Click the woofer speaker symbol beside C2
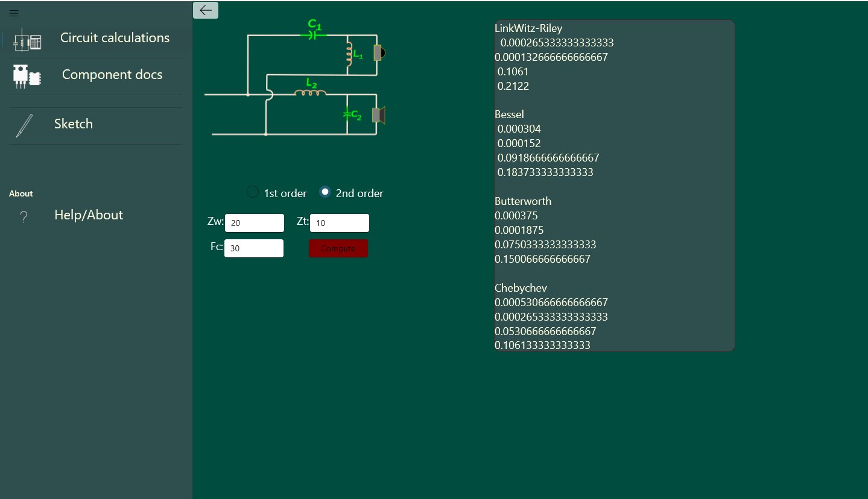 point(378,116)
